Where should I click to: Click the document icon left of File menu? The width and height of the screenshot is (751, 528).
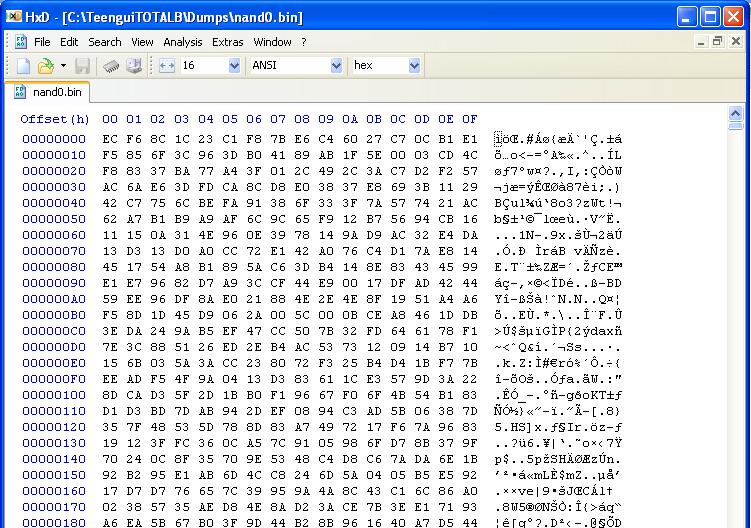point(21,42)
